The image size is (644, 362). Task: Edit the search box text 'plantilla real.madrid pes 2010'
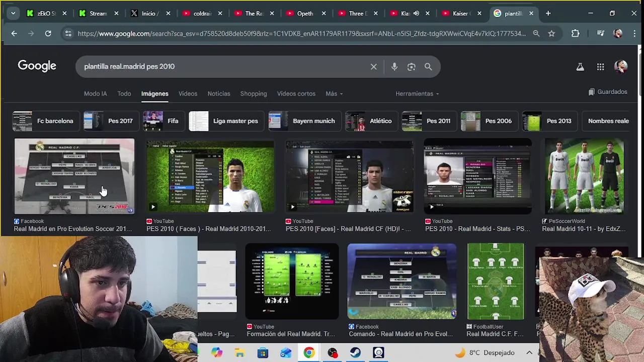tap(129, 66)
